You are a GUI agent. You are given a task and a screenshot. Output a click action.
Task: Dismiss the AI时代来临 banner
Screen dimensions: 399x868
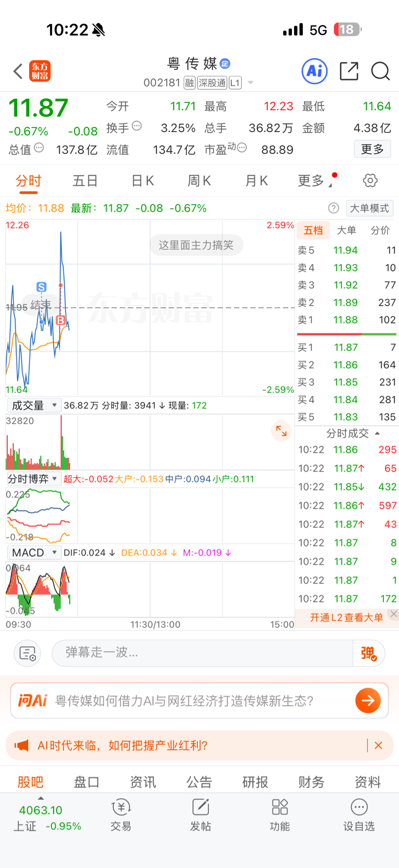coord(378,746)
